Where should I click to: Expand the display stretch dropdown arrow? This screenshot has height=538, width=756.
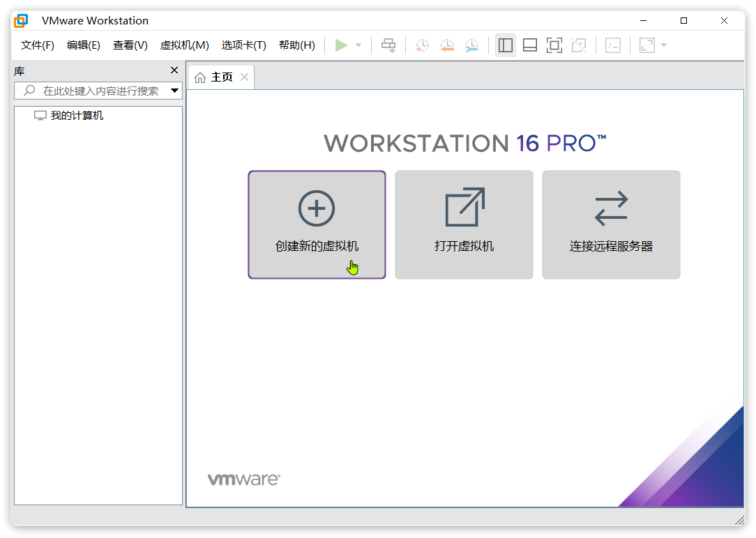pos(663,45)
